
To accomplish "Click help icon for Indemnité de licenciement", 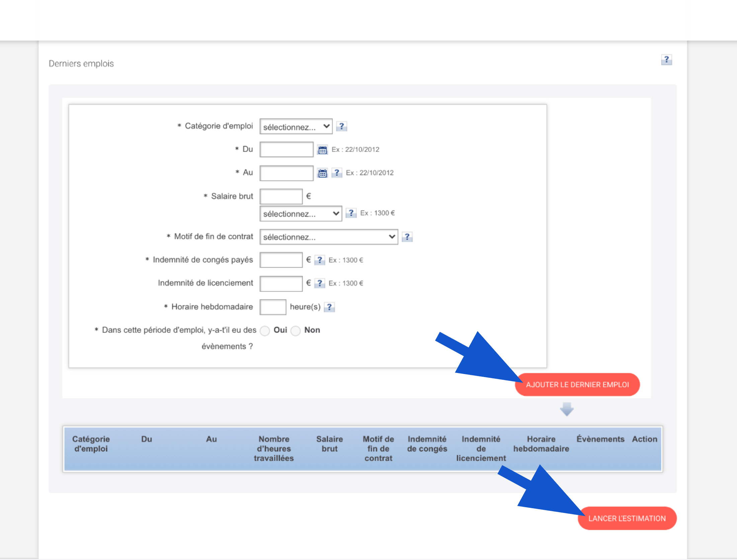I will pyautogui.click(x=320, y=283).
